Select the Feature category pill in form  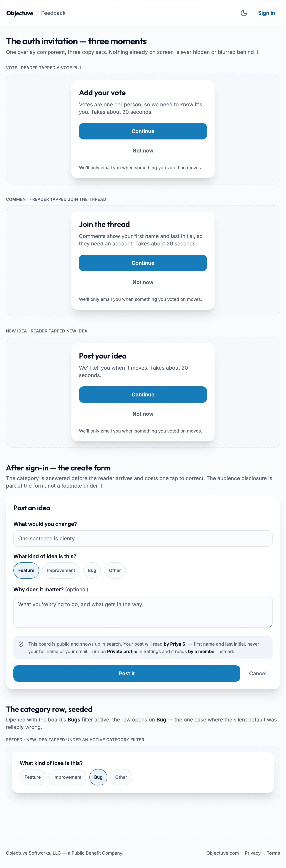26,570
